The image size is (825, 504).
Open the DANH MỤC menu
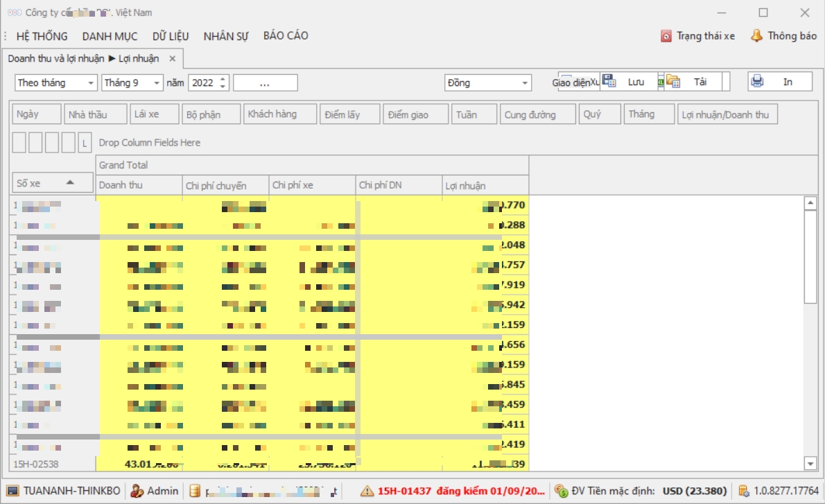coord(110,36)
